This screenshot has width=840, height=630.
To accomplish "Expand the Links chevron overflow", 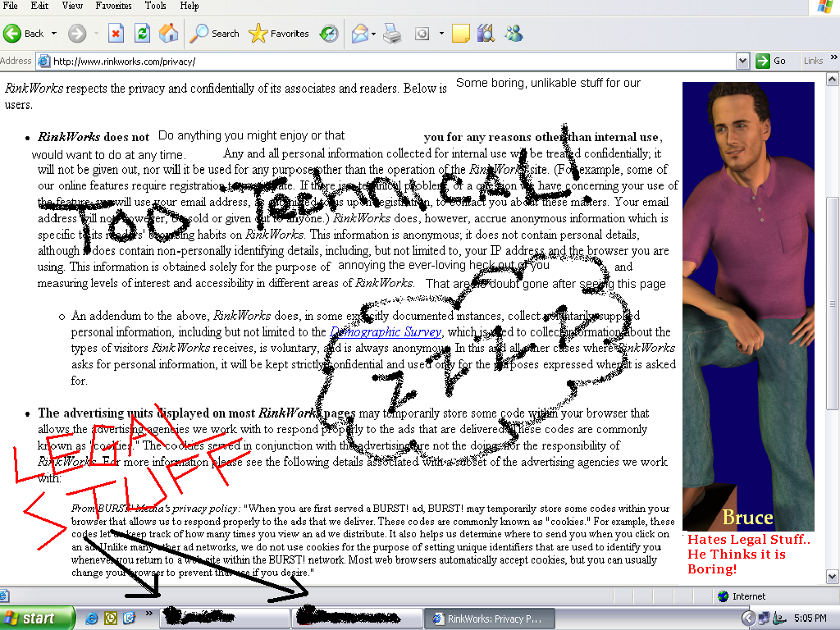I will (834, 57).
